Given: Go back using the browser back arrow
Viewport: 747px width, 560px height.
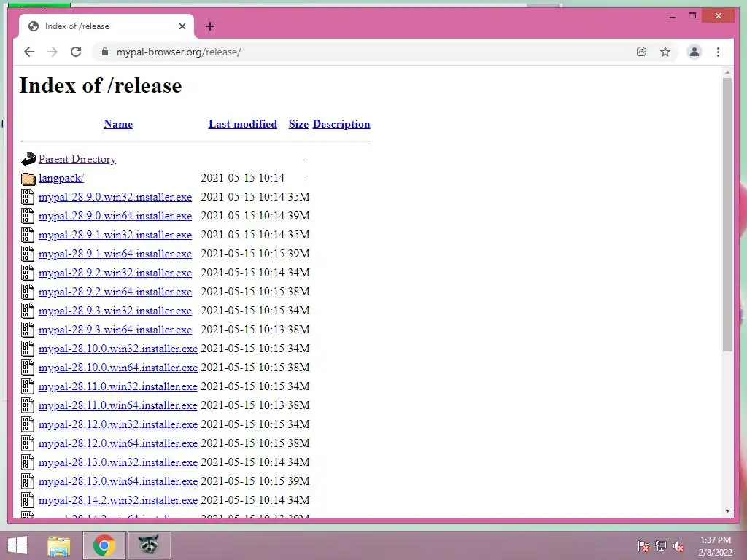Looking at the screenshot, I should coord(29,52).
